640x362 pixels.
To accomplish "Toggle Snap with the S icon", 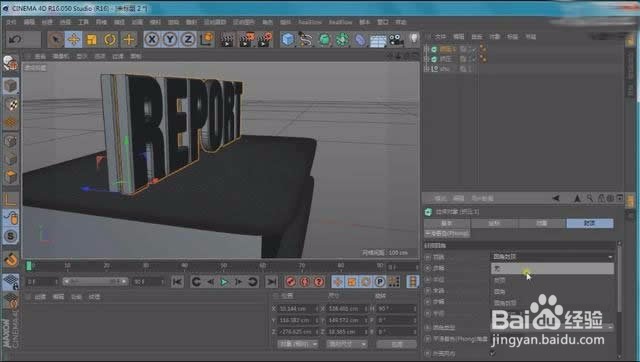I will pos(11,236).
